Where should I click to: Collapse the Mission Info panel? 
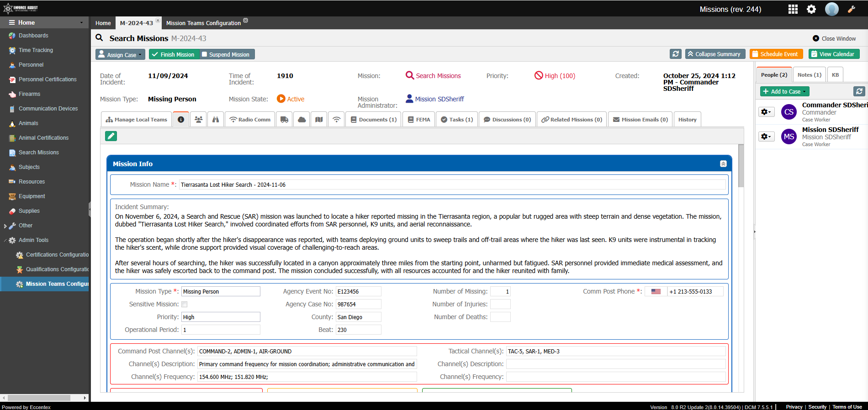pos(723,164)
